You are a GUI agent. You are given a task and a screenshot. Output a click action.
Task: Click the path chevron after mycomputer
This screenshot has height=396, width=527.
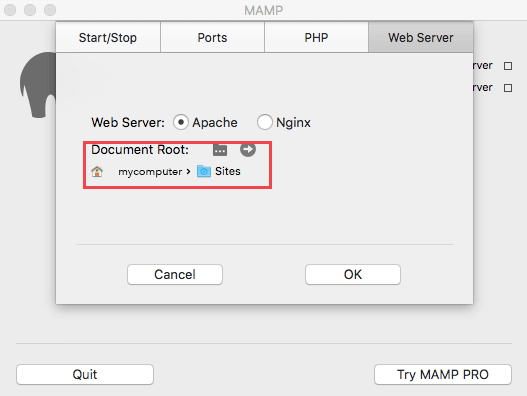[x=188, y=171]
